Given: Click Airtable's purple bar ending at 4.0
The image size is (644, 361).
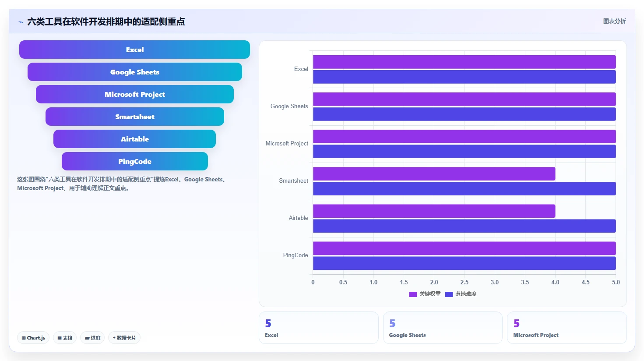Looking at the screenshot, I should pos(434,211).
